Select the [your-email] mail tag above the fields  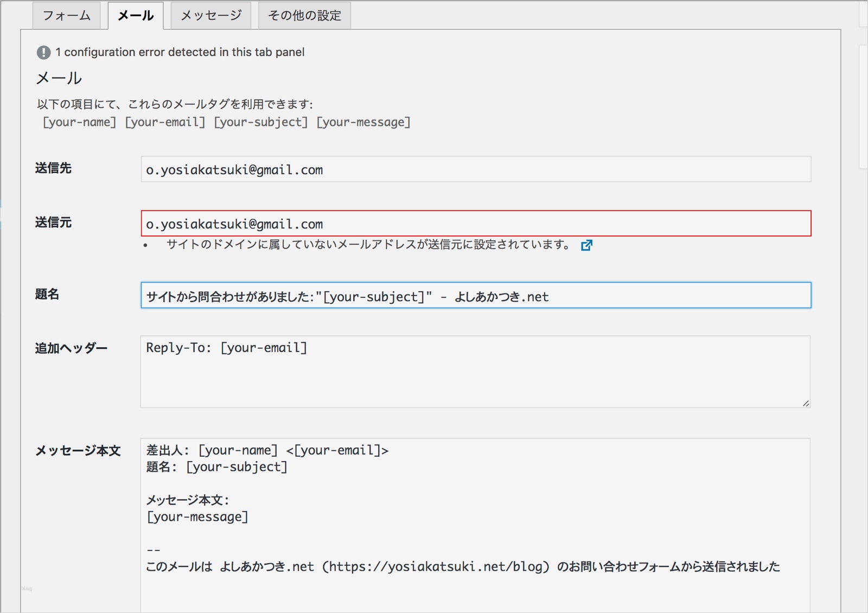coord(165,122)
